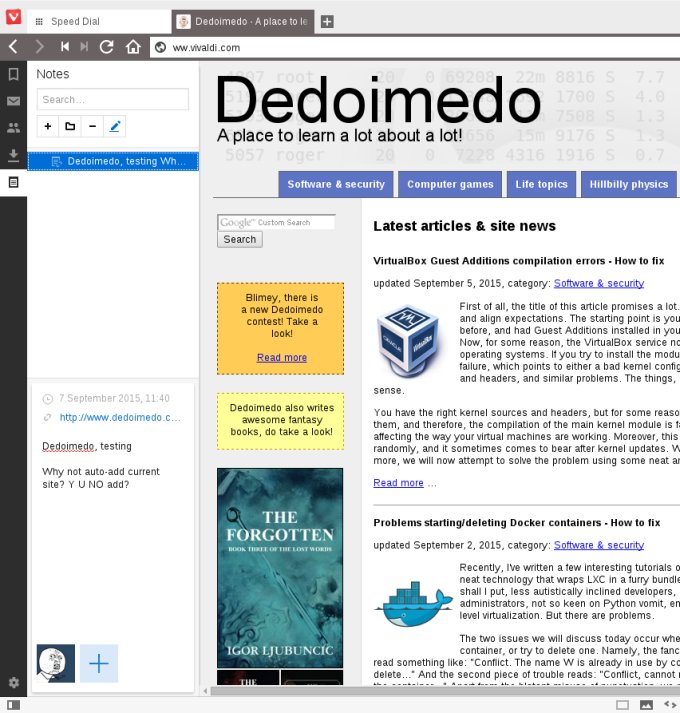Open the note's dedoimedo URL link

click(x=120, y=417)
